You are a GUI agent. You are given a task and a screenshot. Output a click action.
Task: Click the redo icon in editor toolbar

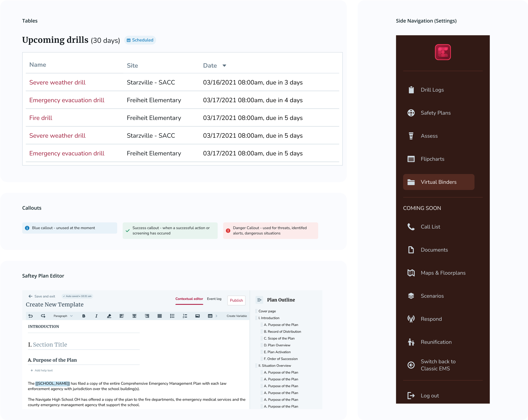[43, 316]
